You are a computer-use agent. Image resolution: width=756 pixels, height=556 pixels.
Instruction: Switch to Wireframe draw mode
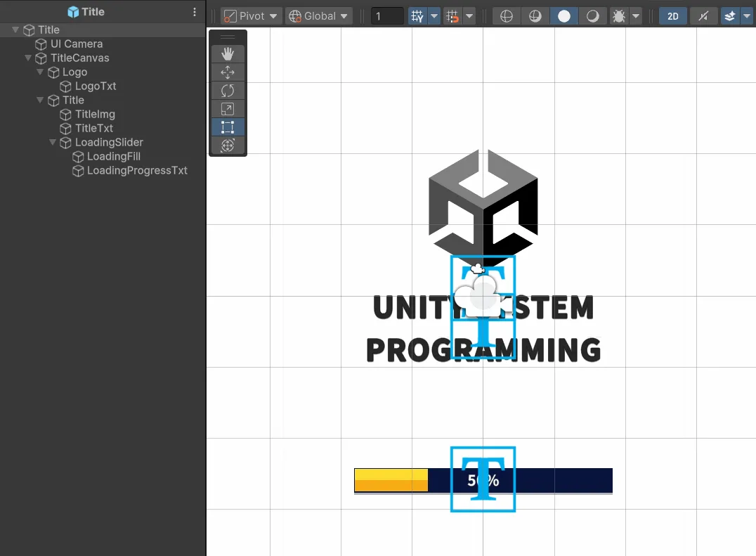pos(507,16)
